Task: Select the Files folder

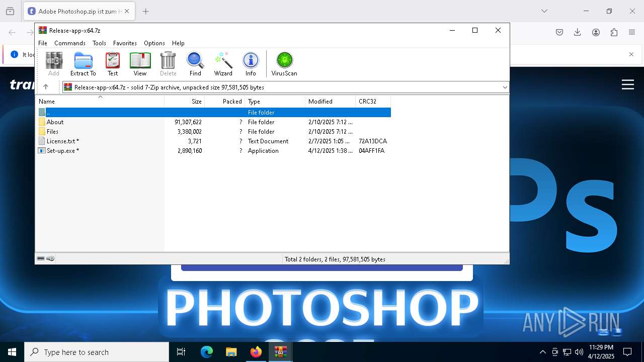Action: coord(49,132)
